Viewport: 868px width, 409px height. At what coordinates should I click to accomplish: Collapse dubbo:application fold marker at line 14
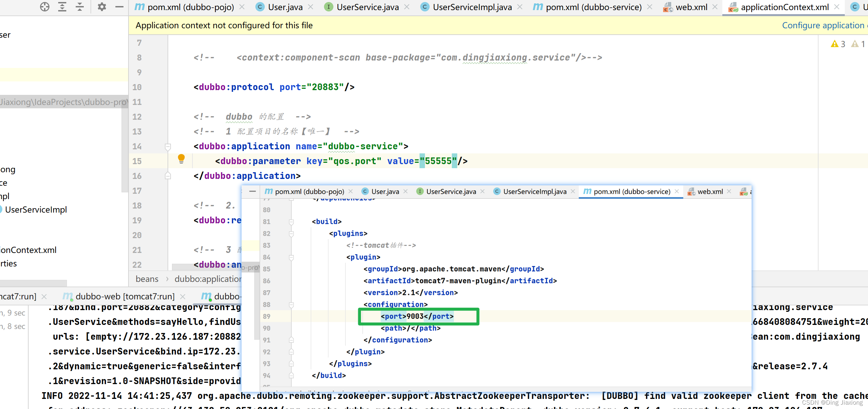(168, 147)
